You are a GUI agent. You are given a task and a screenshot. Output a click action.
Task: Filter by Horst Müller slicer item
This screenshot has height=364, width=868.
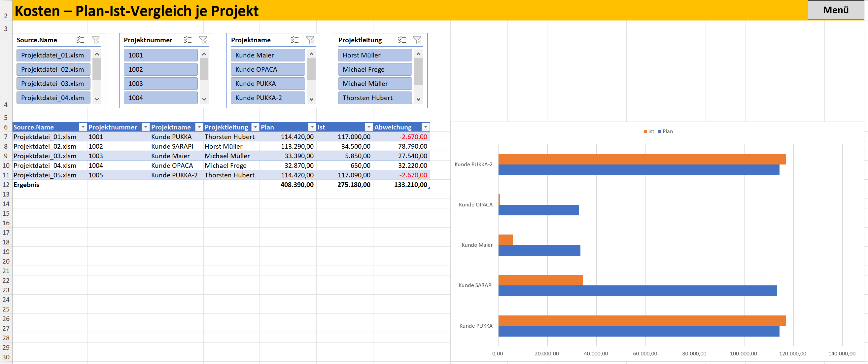pyautogui.click(x=375, y=55)
